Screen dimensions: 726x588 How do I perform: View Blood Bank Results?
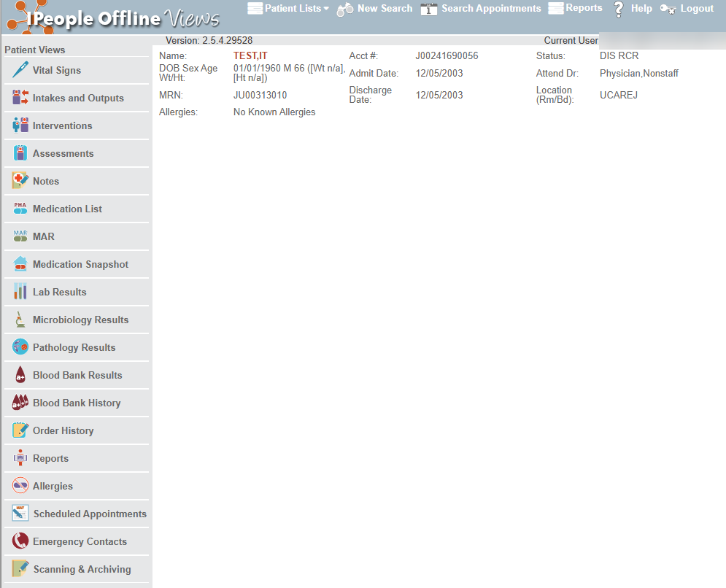[77, 376]
